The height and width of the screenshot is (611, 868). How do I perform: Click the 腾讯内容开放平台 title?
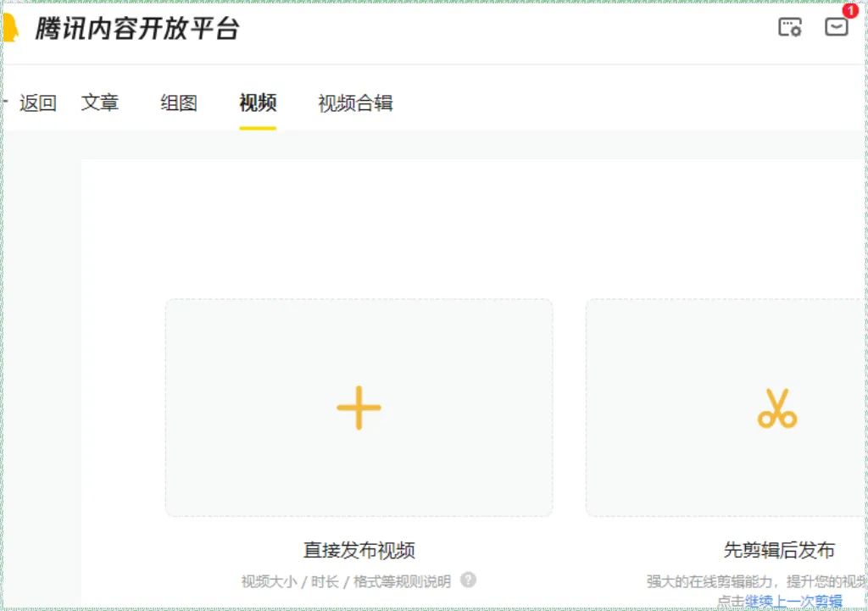pos(137,28)
